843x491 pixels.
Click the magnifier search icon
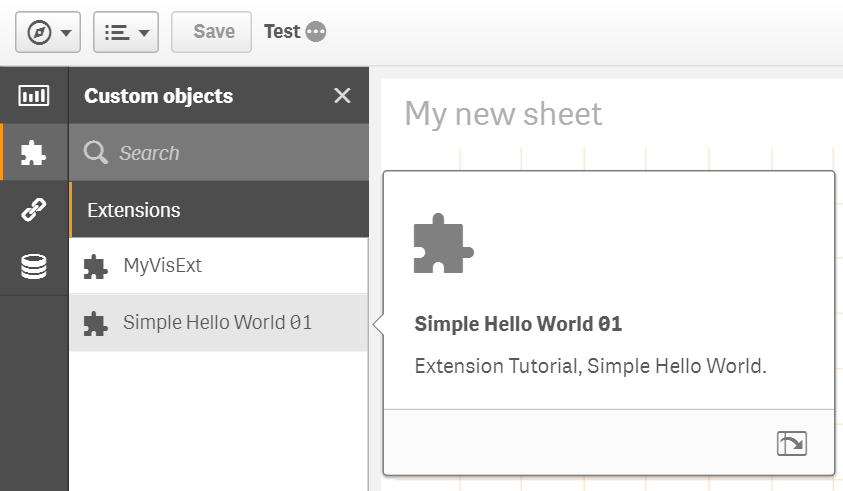click(x=96, y=153)
